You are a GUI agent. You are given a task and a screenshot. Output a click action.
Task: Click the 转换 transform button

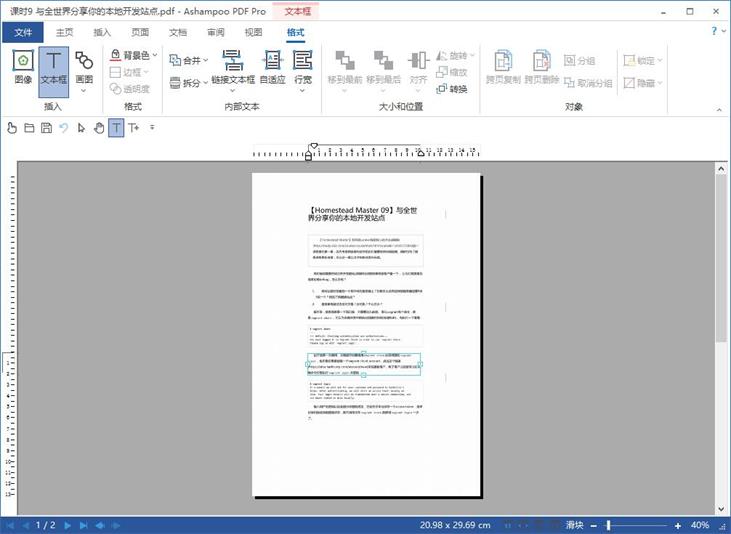coord(452,89)
